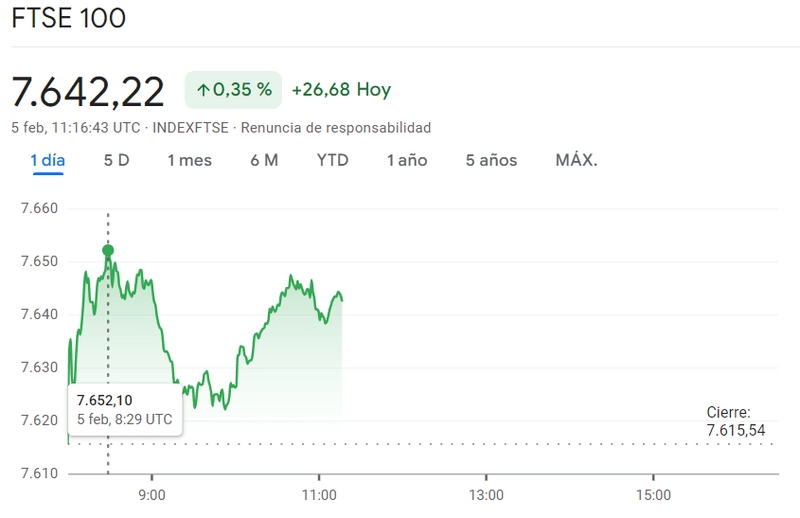
Task: View the 5 años range
Action: (491, 160)
